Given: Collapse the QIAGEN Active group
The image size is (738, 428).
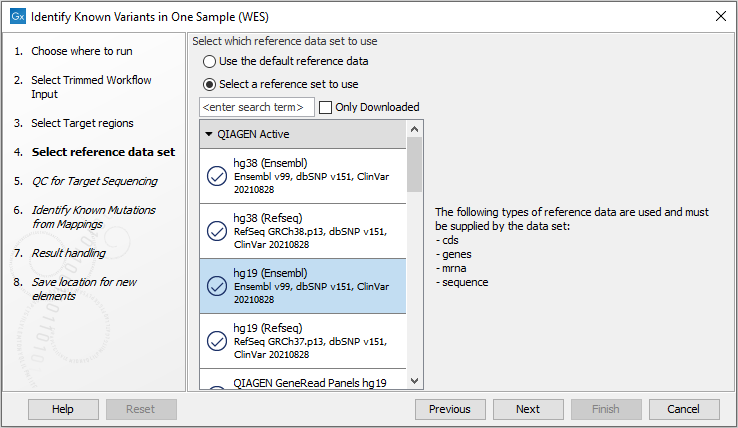Looking at the screenshot, I should [209, 134].
